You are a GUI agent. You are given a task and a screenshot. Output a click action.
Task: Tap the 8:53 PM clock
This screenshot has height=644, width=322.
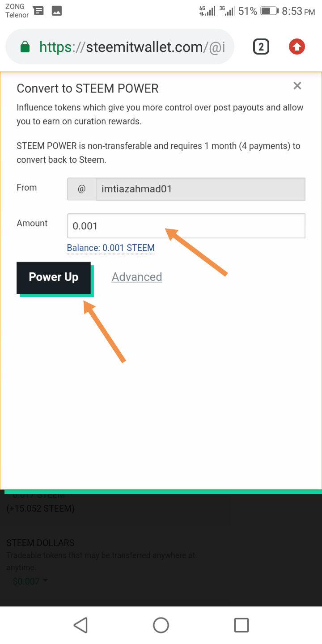pyautogui.click(x=299, y=11)
